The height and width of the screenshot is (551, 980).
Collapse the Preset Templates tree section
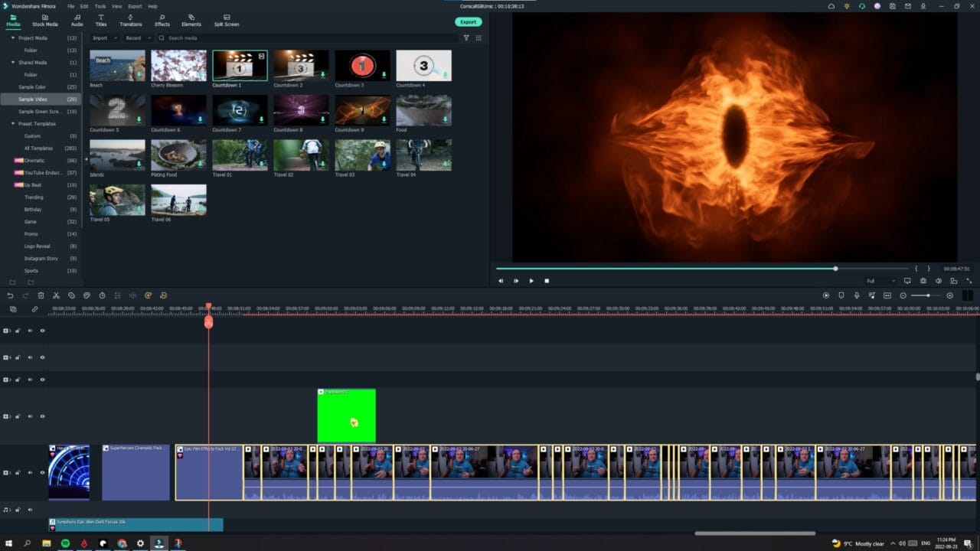click(x=13, y=123)
